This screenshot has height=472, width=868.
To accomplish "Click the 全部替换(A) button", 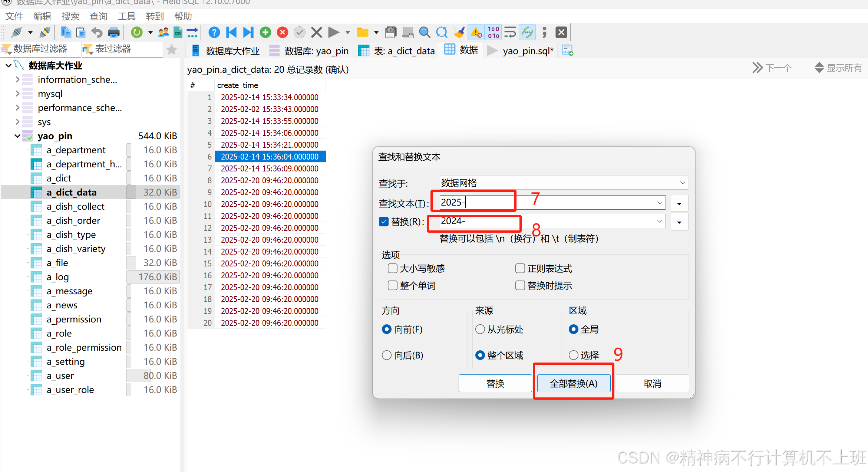I will [573, 383].
